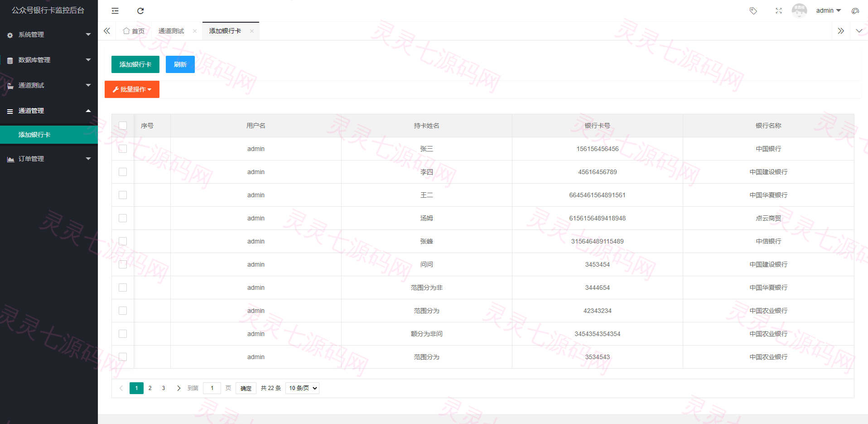Image resolution: width=868 pixels, height=424 pixels.
Task: Go to page 3
Action: (x=164, y=388)
